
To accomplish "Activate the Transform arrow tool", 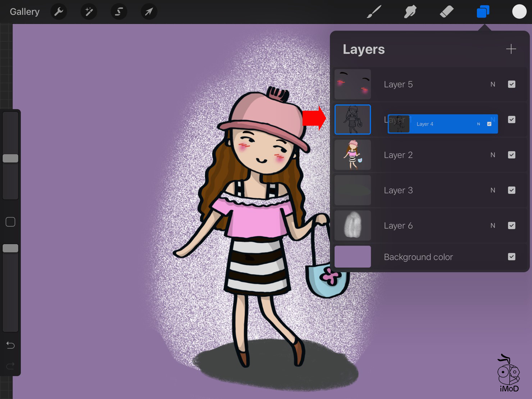I will (149, 12).
